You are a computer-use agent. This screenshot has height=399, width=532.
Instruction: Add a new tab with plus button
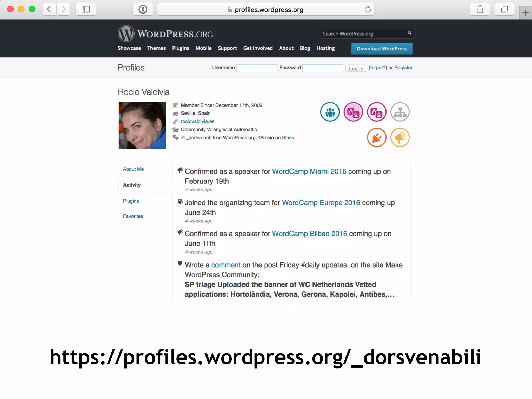[x=525, y=12]
